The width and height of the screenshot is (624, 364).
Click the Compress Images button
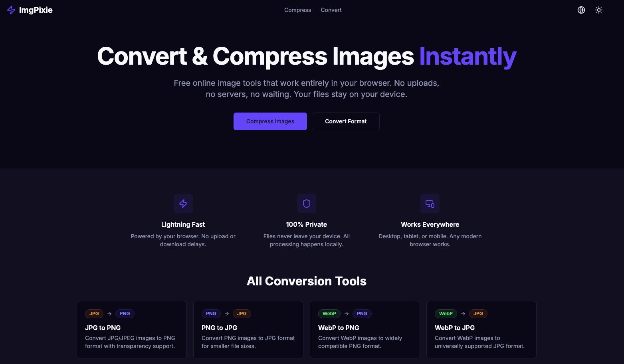click(x=270, y=121)
